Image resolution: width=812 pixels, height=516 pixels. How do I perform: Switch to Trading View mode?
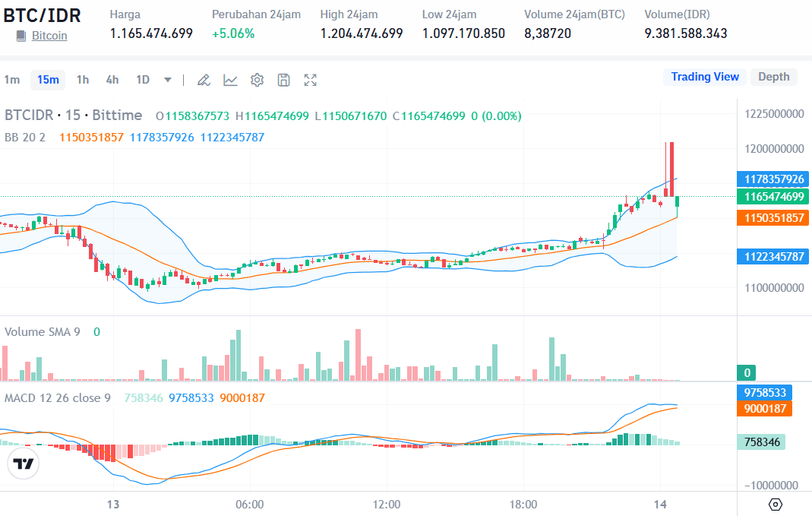(x=704, y=77)
